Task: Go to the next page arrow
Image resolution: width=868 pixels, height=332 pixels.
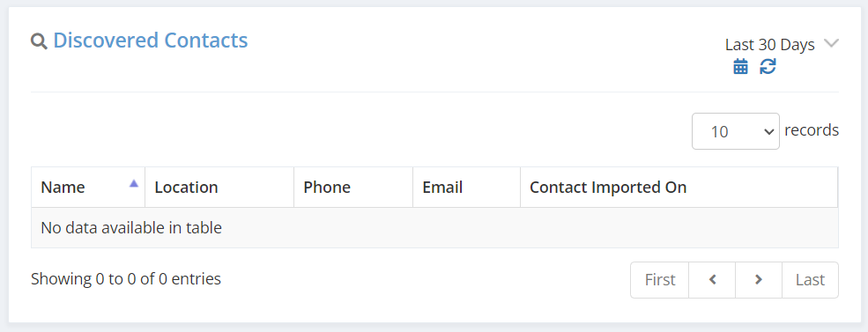Action: 759,280
